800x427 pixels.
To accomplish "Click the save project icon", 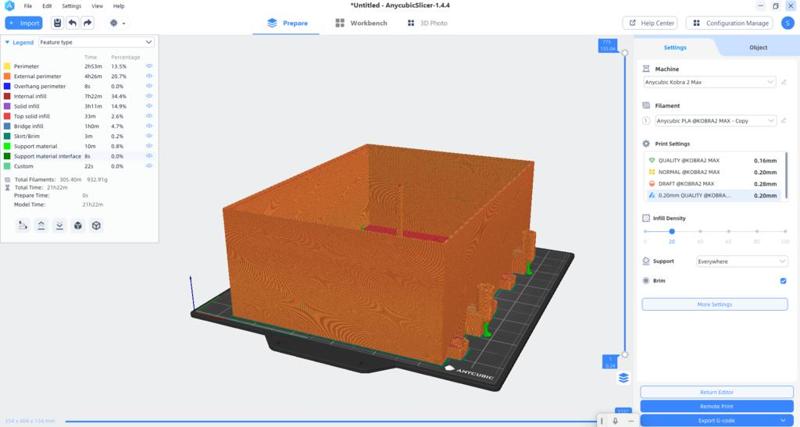I will tap(57, 23).
